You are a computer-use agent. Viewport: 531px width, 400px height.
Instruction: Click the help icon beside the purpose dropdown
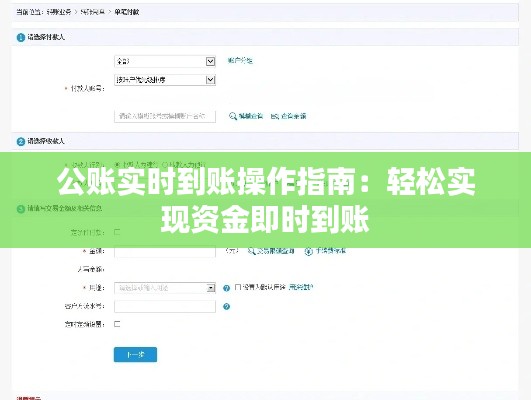click(x=227, y=288)
